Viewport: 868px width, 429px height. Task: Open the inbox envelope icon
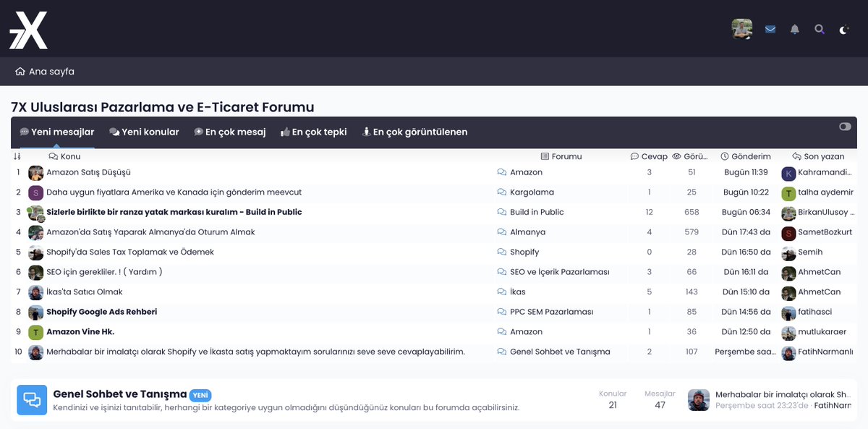pyautogui.click(x=770, y=29)
